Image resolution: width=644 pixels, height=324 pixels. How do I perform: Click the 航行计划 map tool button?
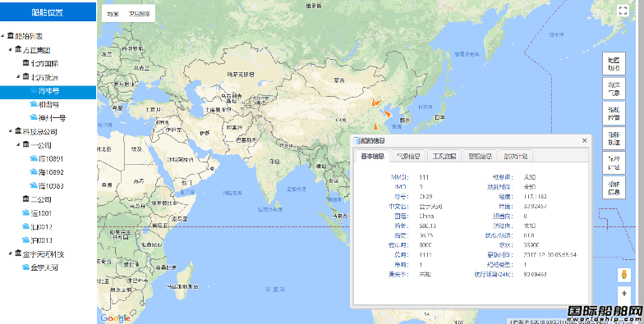[614, 162]
